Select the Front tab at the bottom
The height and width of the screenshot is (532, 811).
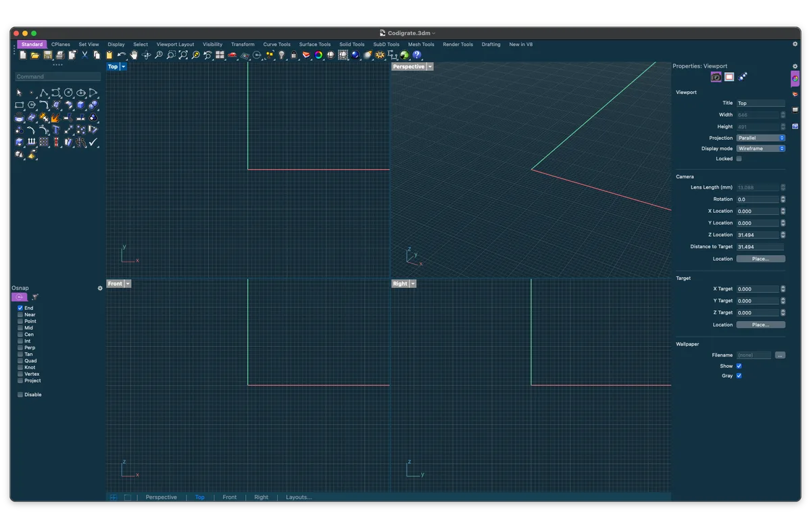[230, 498]
